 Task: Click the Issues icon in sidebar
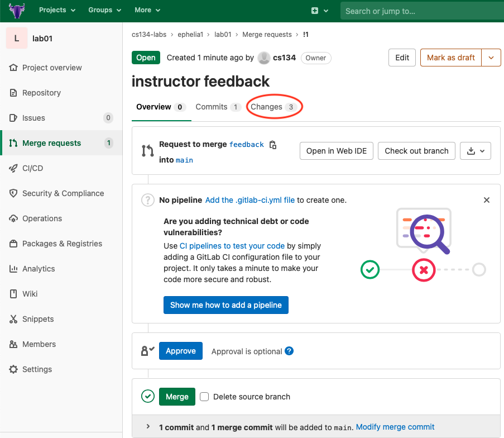[x=13, y=118]
